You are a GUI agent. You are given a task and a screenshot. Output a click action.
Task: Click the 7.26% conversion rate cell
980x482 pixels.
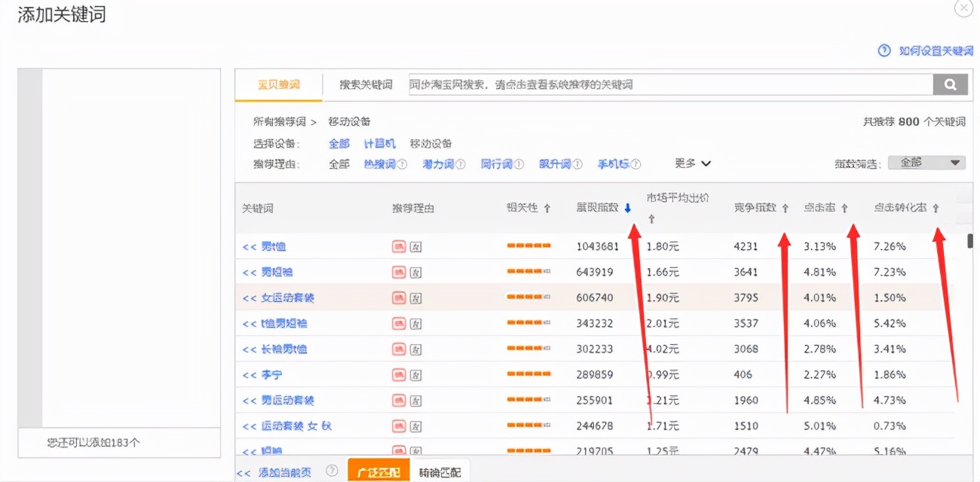pos(890,246)
